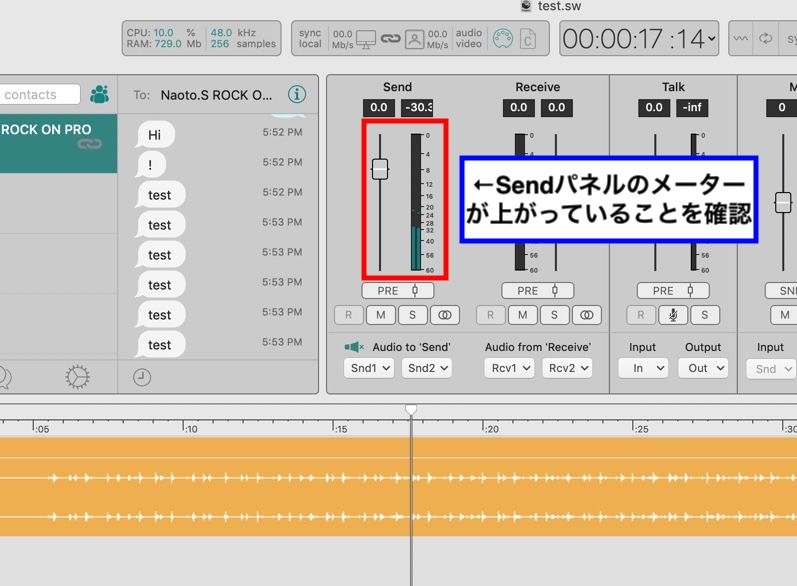Mute the Receive channel with M
This screenshot has height=586, width=797.
(523, 315)
